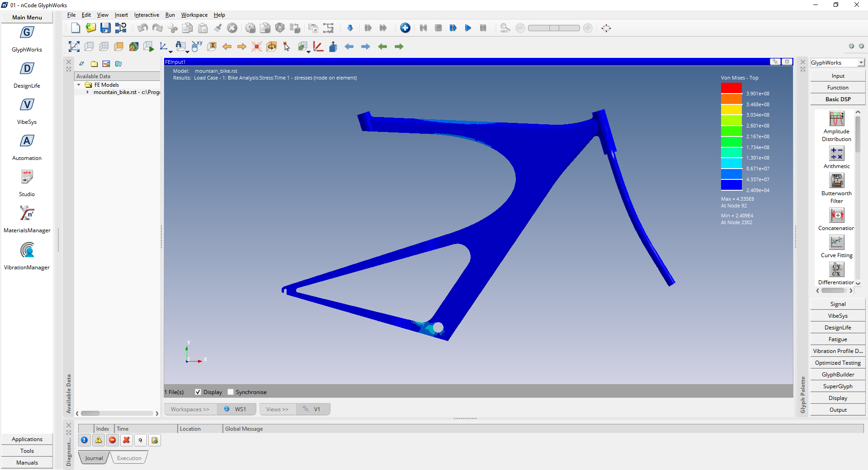Expand the mountain_bike.rst tree item
The width and height of the screenshot is (868, 470).
[x=88, y=92]
